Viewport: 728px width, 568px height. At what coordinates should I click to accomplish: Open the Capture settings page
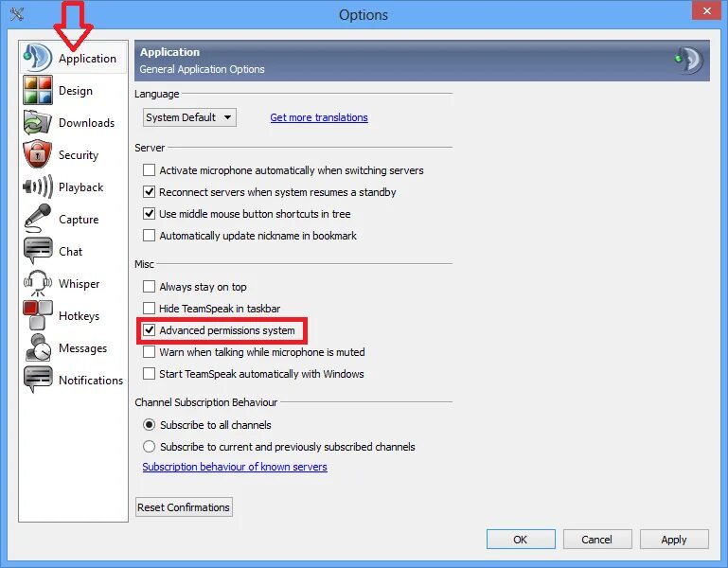click(x=73, y=219)
